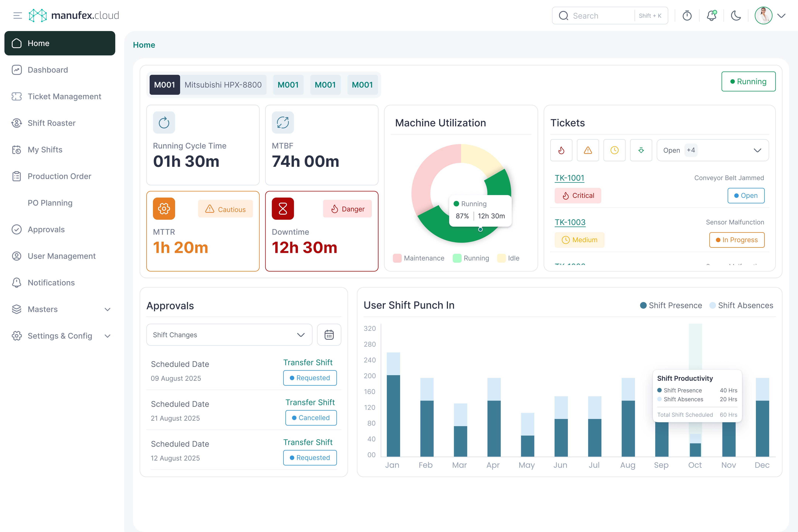Click the Maintenance legend color swatch
Viewport: 798px width, 532px height.
click(397, 258)
